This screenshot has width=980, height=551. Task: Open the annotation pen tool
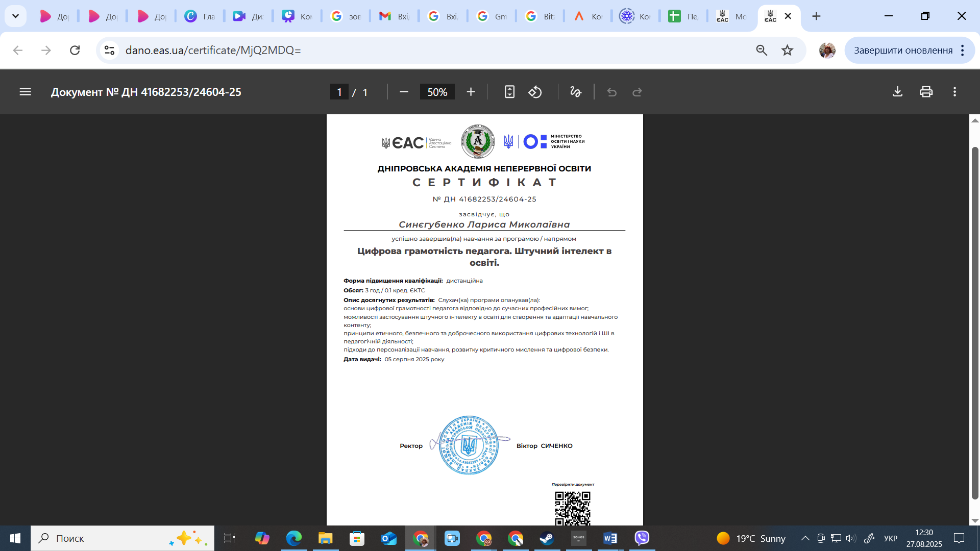[576, 92]
